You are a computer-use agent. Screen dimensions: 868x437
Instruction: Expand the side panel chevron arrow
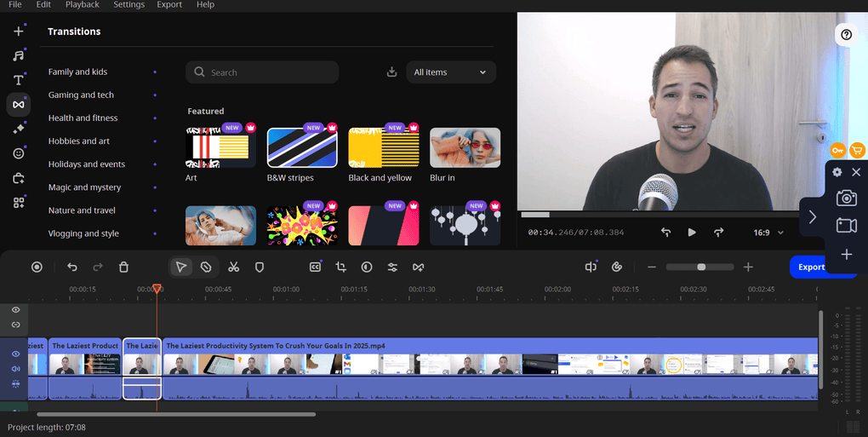click(813, 217)
